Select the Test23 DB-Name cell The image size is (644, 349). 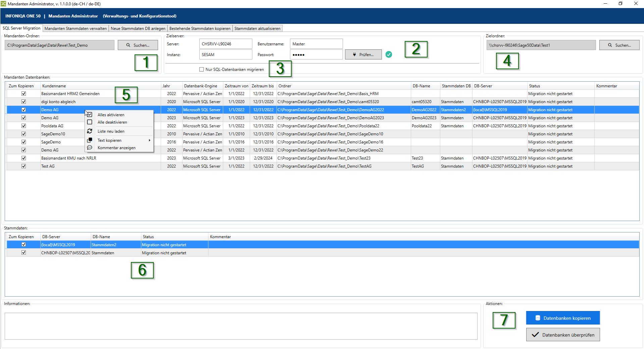coord(425,158)
